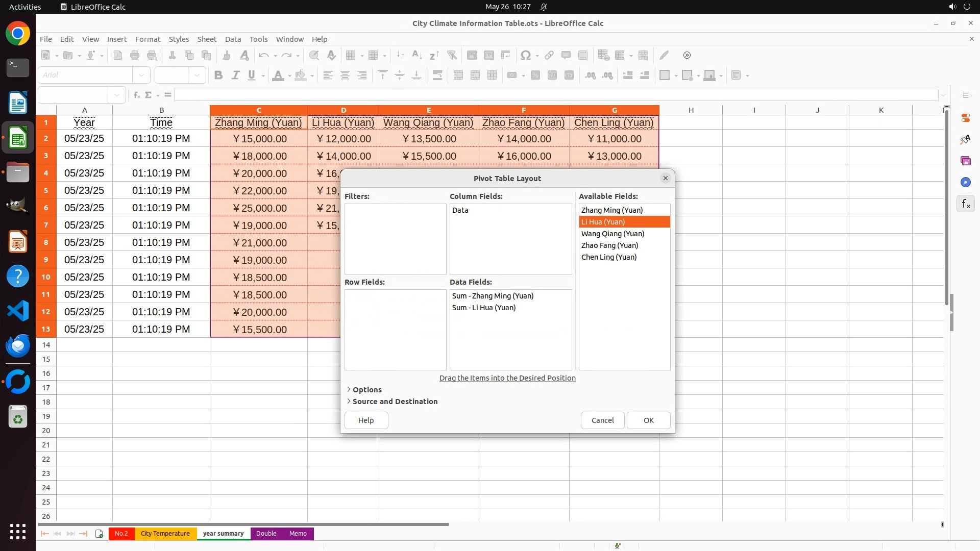Select the Data item in Column Fields
The image size is (980, 551).
pyautogui.click(x=460, y=210)
